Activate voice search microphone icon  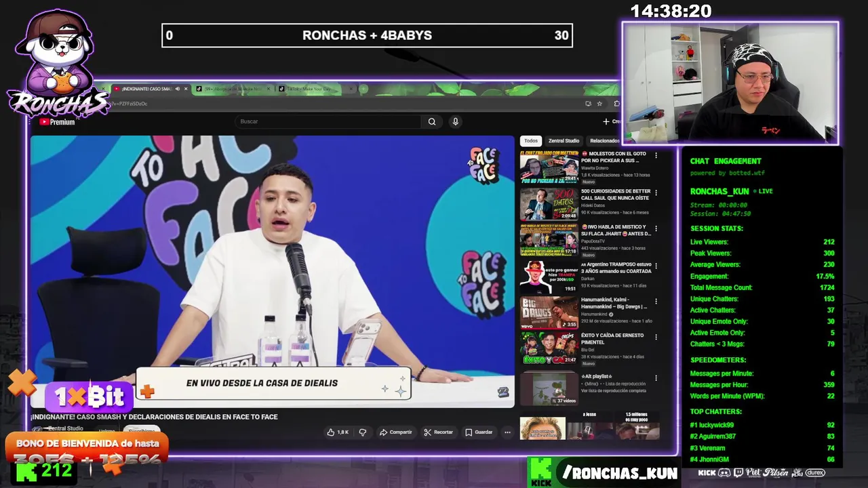point(455,121)
